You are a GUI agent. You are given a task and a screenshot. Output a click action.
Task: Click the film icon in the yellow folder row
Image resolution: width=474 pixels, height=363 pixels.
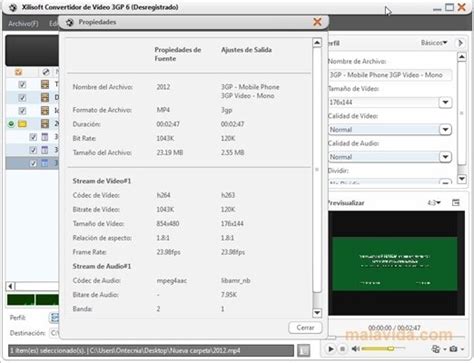(x=45, y=124)
